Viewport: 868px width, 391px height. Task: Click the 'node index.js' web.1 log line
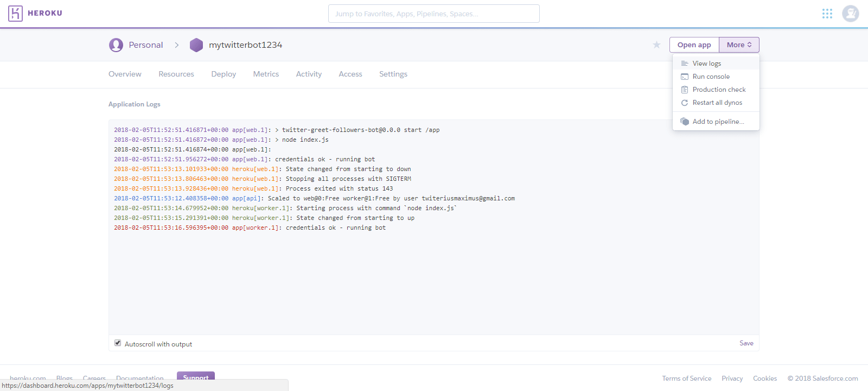coord(221,140)
